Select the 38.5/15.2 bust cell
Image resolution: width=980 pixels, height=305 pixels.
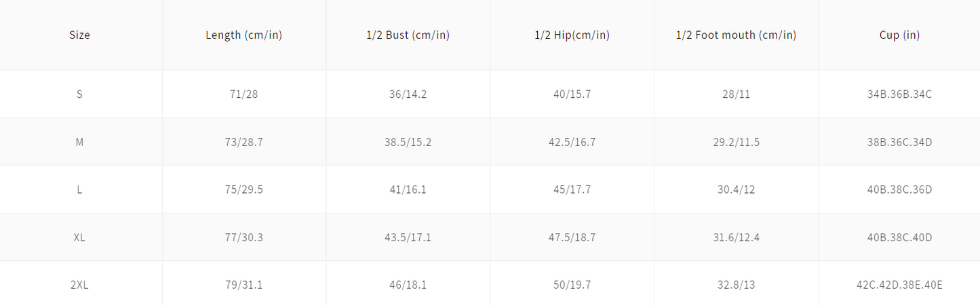click(408, 142)
